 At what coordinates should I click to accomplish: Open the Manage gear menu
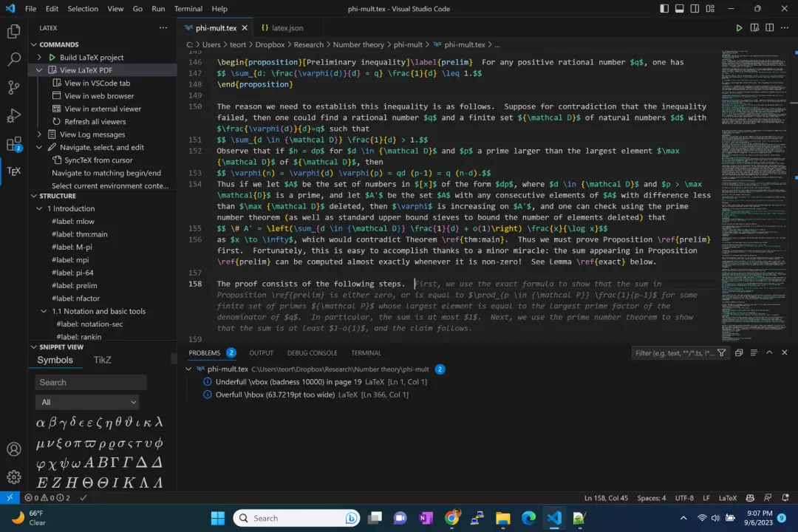[x=13, y=477]
